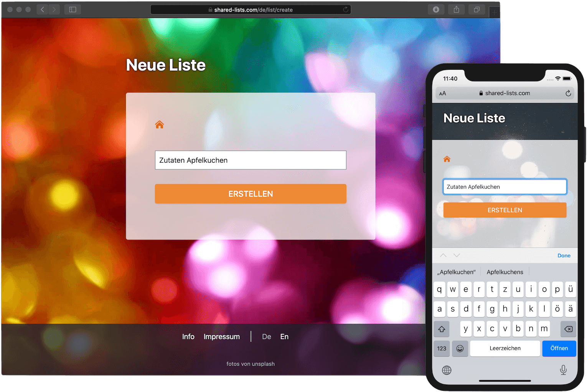Image resolution: width=587 pixels, height=392 pixels.
Task: Reload the page via the address bar icon
Action: (345, 10)
